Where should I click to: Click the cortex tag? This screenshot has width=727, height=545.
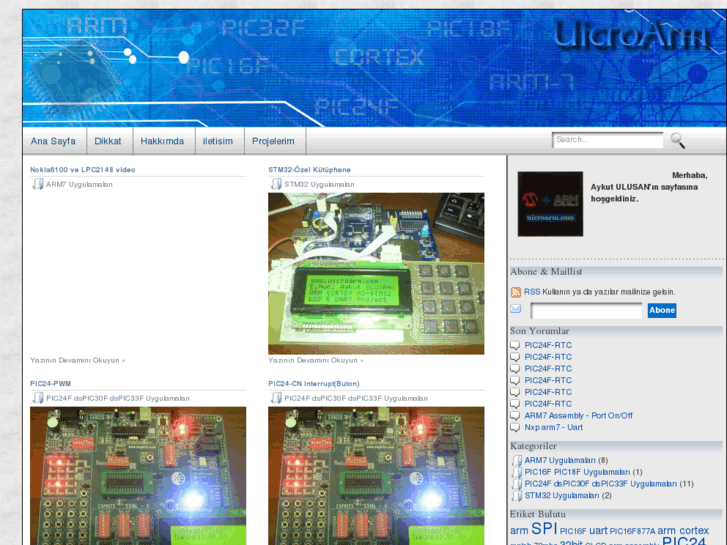click(x=694, y=530)
